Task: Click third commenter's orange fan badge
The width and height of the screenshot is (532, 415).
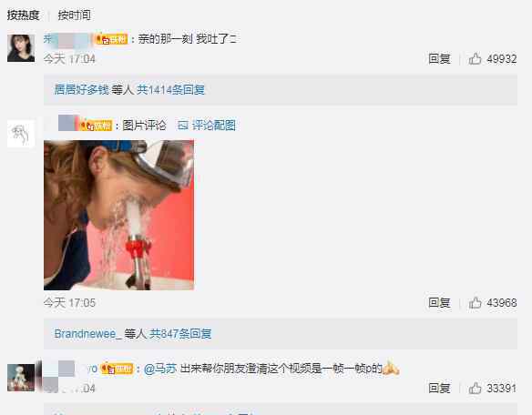Action: tap(117, 369)
